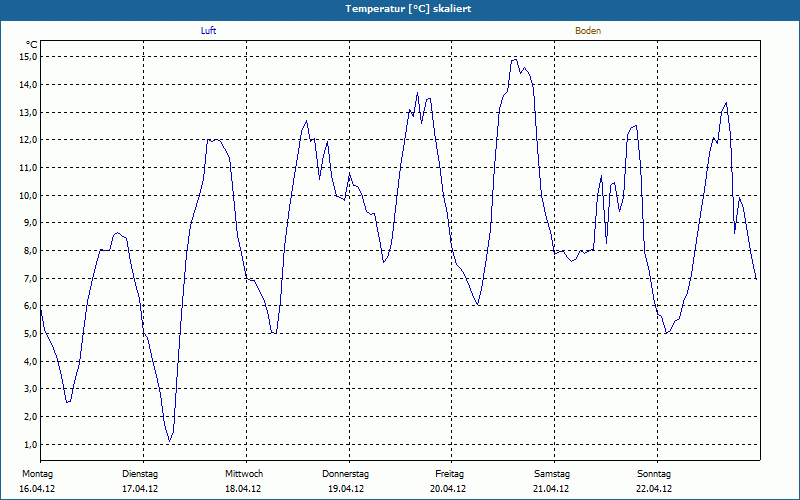Select the Sonntag day label

(x=654, y=474)
